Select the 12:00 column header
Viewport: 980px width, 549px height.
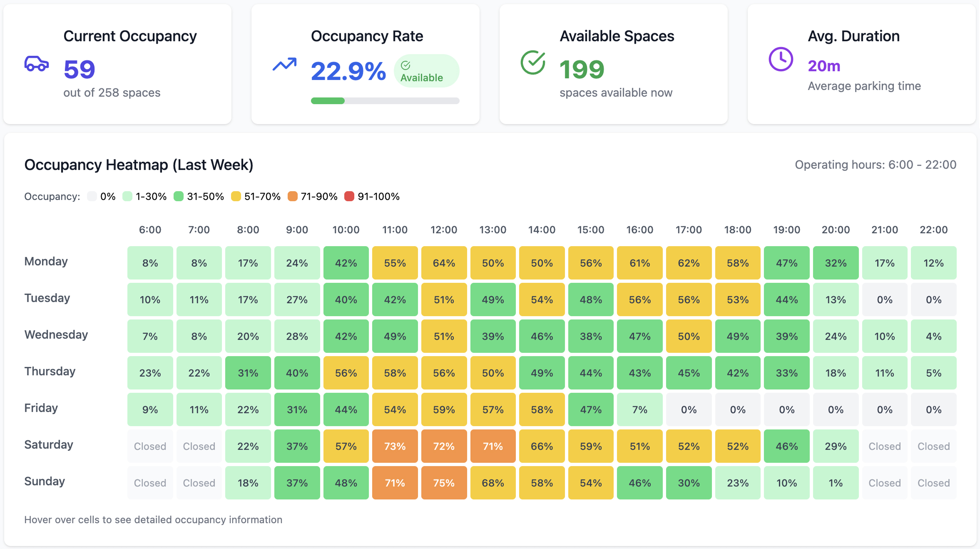point(444,230)
